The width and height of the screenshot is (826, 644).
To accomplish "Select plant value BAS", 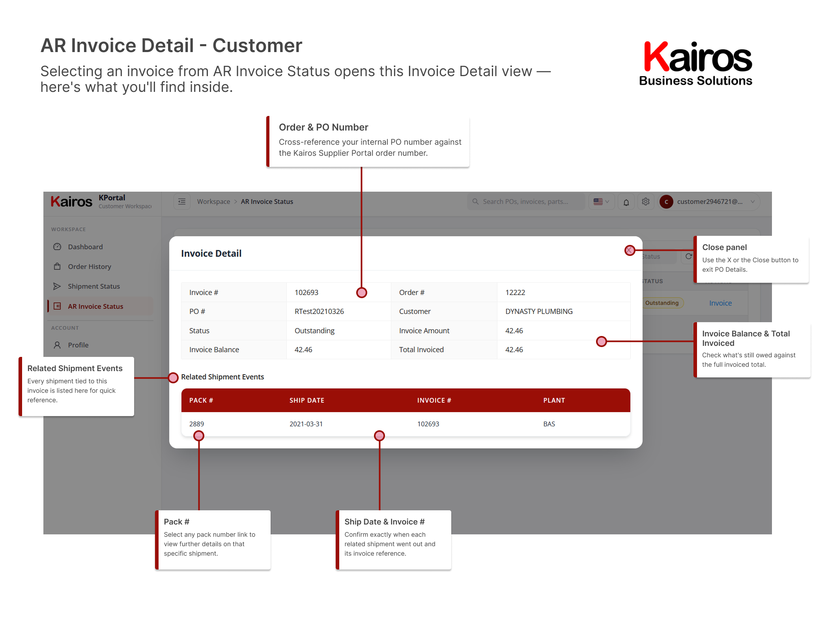I will pyautogui.click(x=549, y=424).
